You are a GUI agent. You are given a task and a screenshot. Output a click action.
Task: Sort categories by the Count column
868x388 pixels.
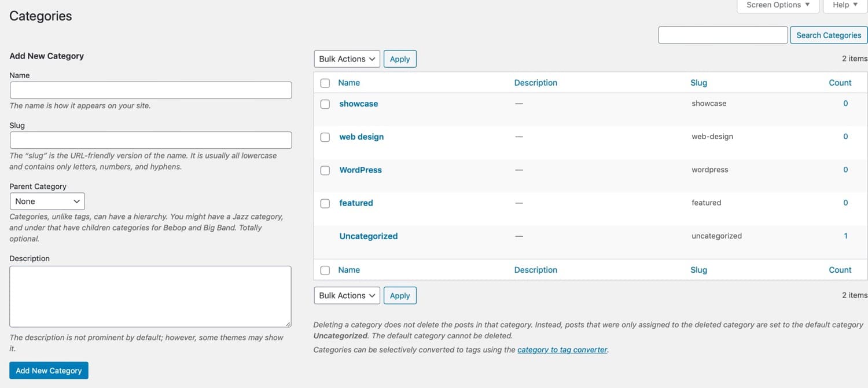tap(840, 83)
